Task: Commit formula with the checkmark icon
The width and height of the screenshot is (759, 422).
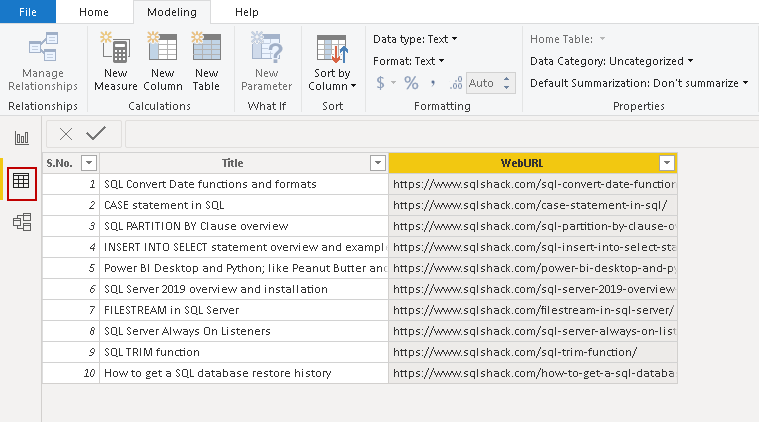Action: pyautogui.click(x=96, y=134)
